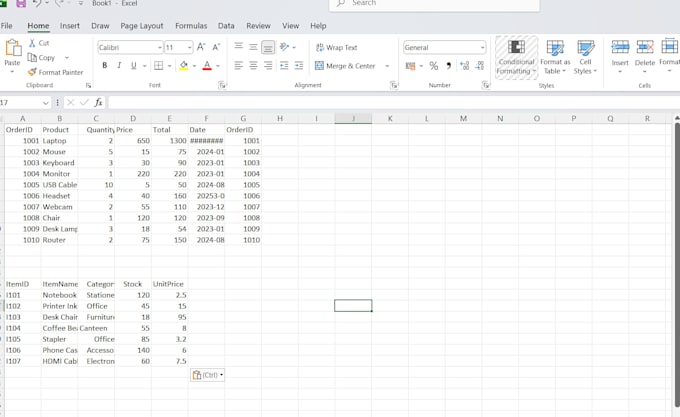This screenshot has height=417, width=680.
Task: Click in the formula bar
Action: pos(392,102)
